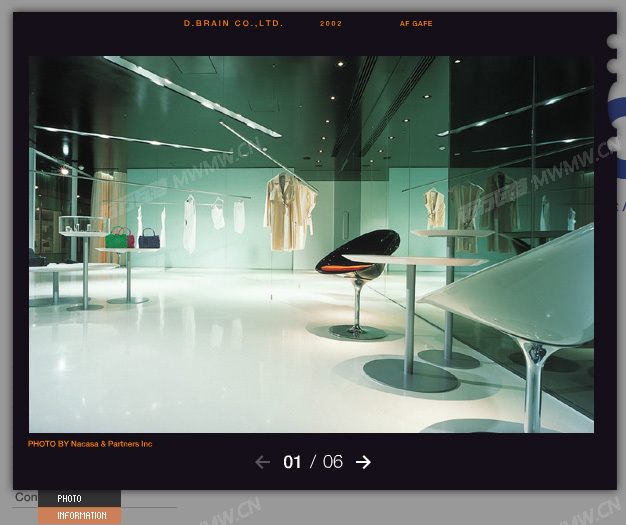The width and height of the screenshot is (626, 525).
Task: Click the main boutique interior photo
Action: click(x=311, y=244)
